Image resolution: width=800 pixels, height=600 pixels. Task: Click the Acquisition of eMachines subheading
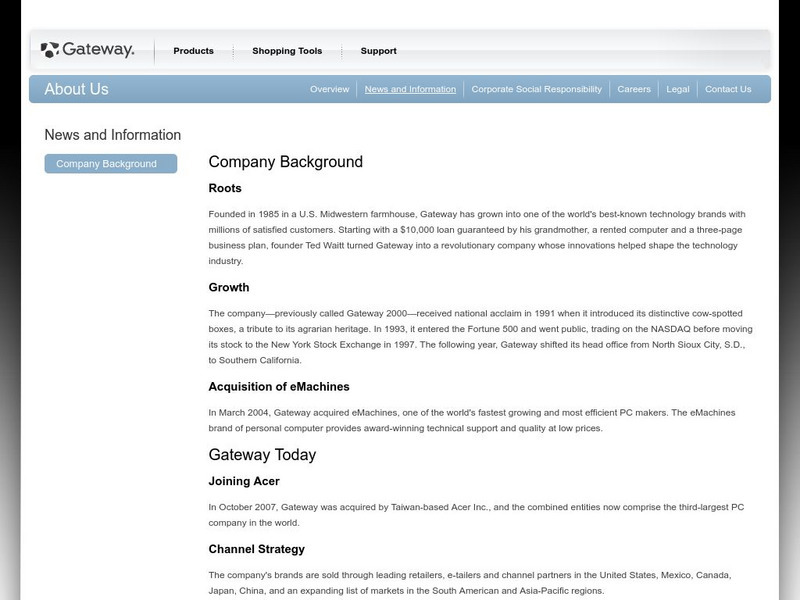click(x=279, y=387)
